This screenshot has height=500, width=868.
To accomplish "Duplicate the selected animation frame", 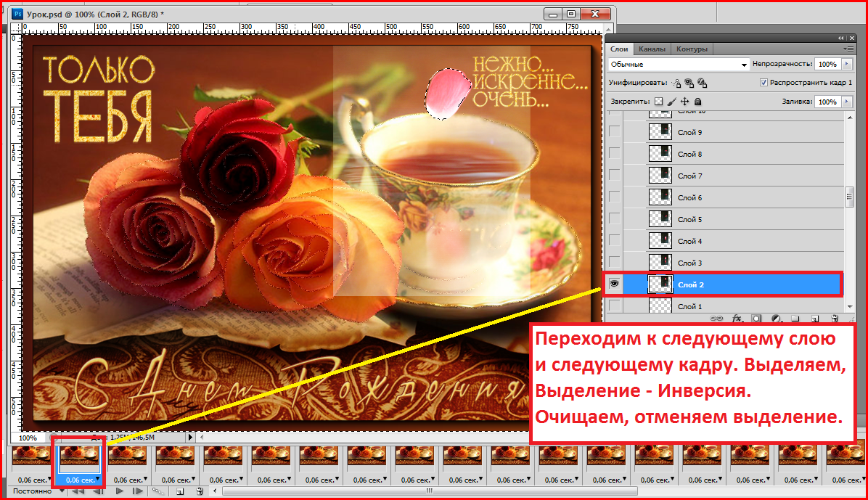I will point(180,491).
